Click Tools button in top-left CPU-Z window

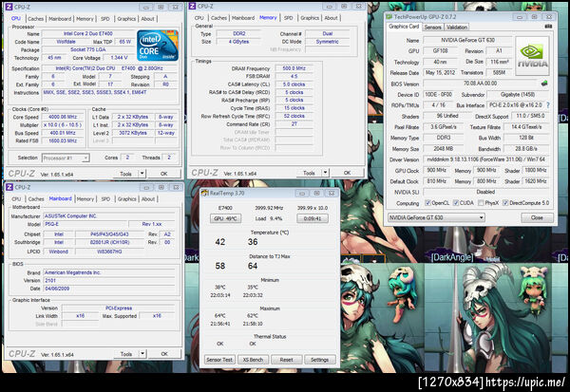125,174
